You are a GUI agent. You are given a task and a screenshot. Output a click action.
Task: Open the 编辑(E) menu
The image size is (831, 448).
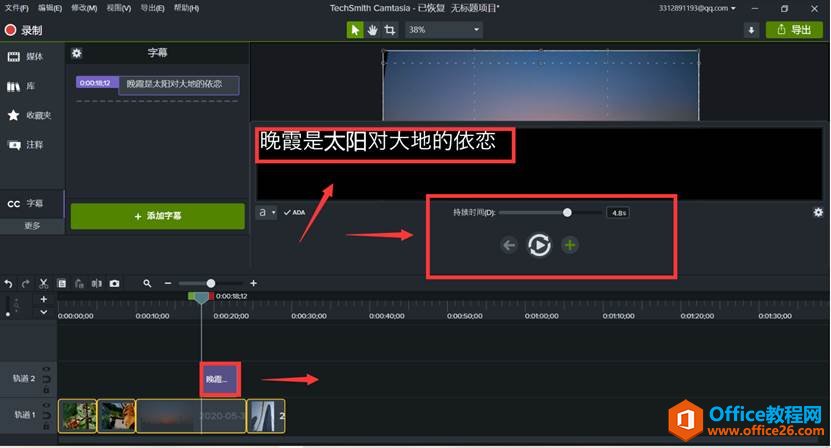click(x=50, y=8)
